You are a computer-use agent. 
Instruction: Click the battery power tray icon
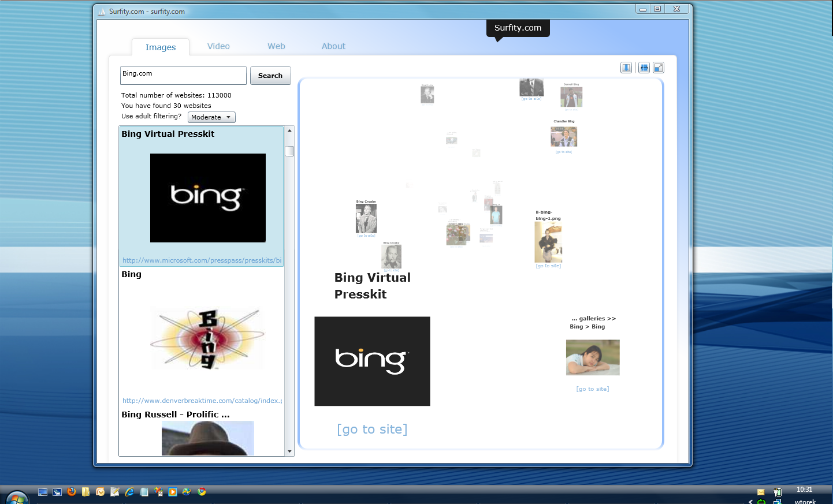778,492
